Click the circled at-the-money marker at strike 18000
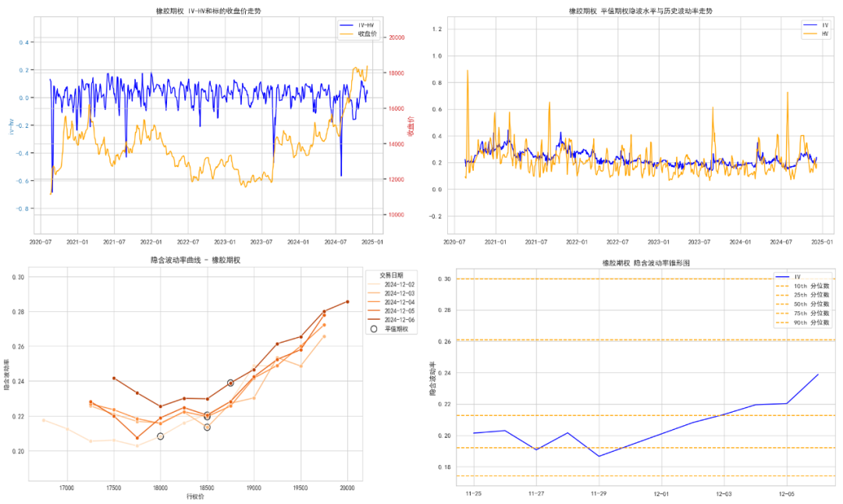 tap(160, 436)
